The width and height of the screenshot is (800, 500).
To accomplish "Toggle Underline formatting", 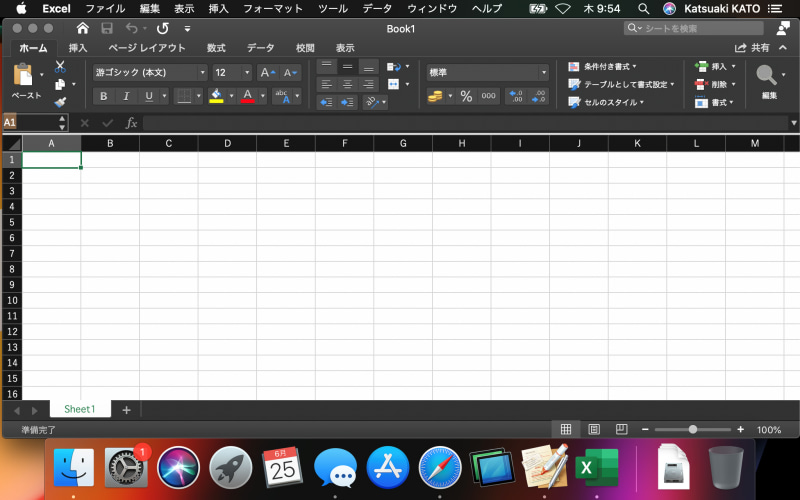I will pos(149,96).
